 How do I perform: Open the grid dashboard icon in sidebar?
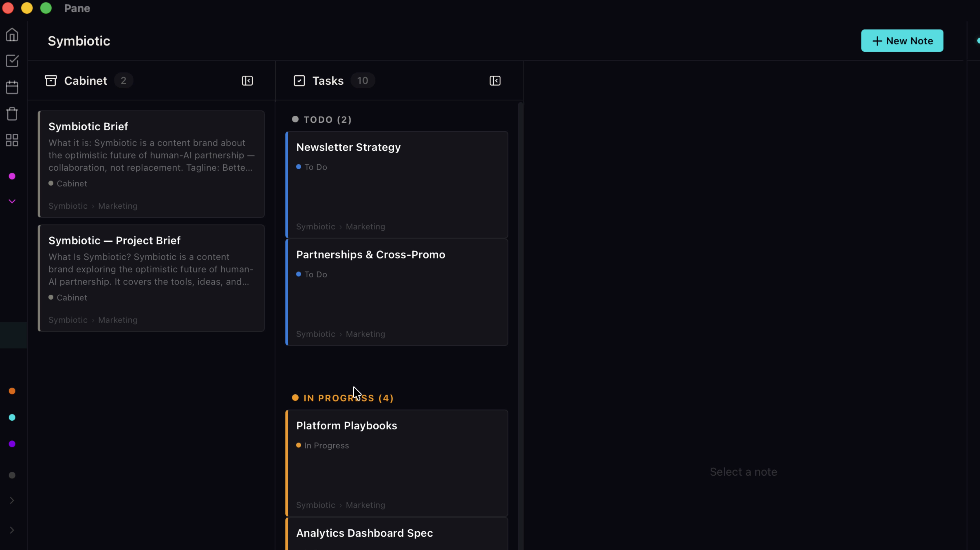coord(12,140)
